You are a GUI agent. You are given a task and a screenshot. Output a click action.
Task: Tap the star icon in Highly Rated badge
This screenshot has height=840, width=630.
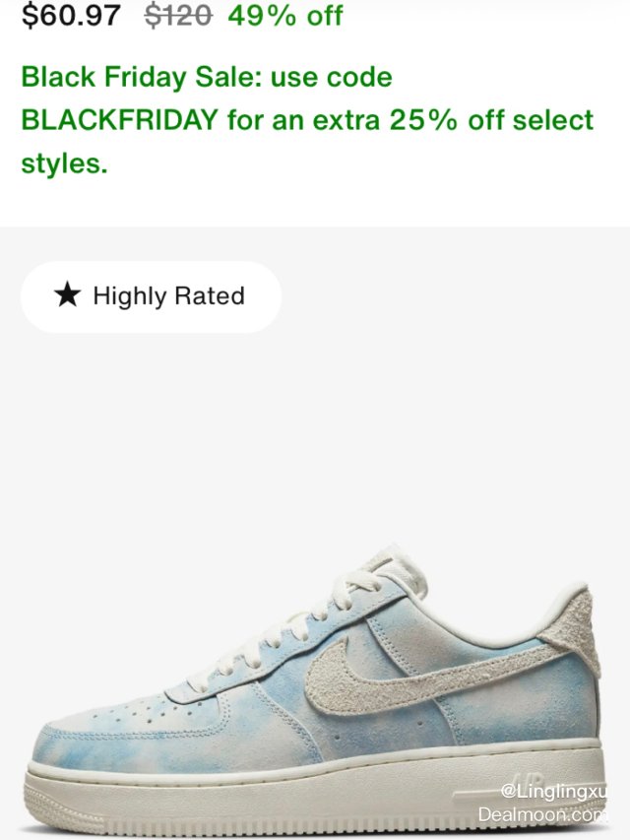[67, 295]
